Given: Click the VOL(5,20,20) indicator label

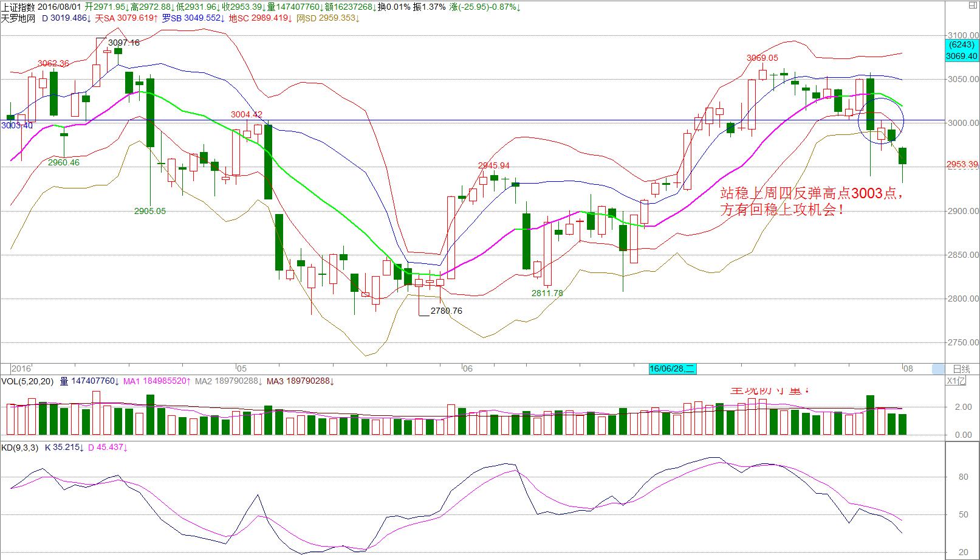Looking at the screenshot, I should click(x=27, y=381).
